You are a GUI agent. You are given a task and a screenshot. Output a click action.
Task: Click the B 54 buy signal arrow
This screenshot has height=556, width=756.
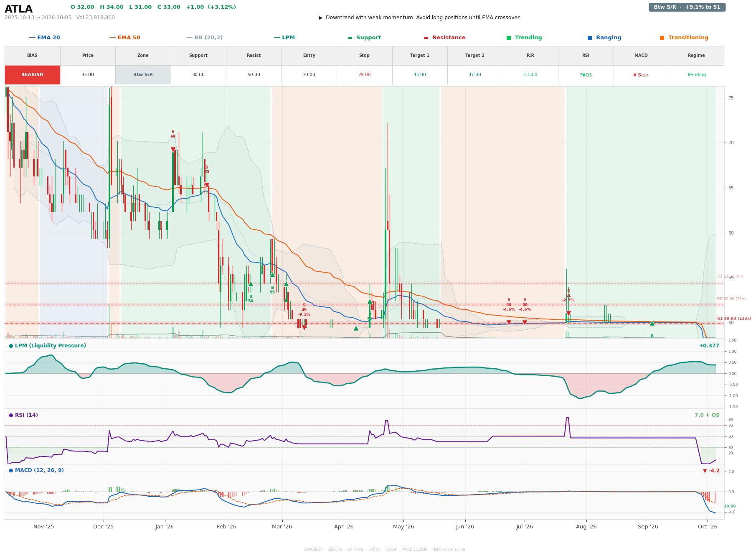(x=251, y=284)
